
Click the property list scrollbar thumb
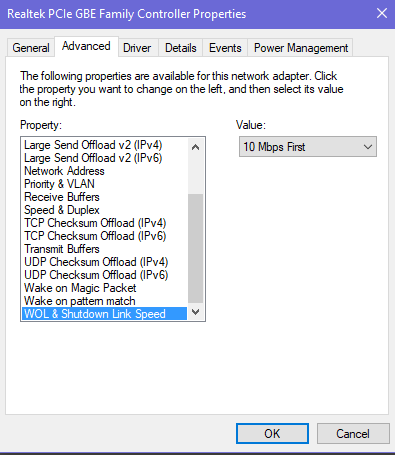pyautogui.click(x=196, y=248)
